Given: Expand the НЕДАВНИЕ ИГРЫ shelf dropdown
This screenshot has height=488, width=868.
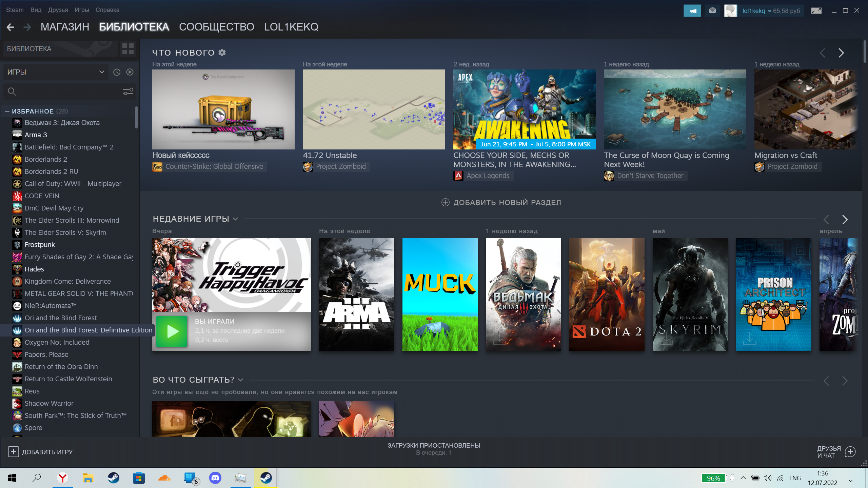Looking at the screenshot, I should coord(235,219).
